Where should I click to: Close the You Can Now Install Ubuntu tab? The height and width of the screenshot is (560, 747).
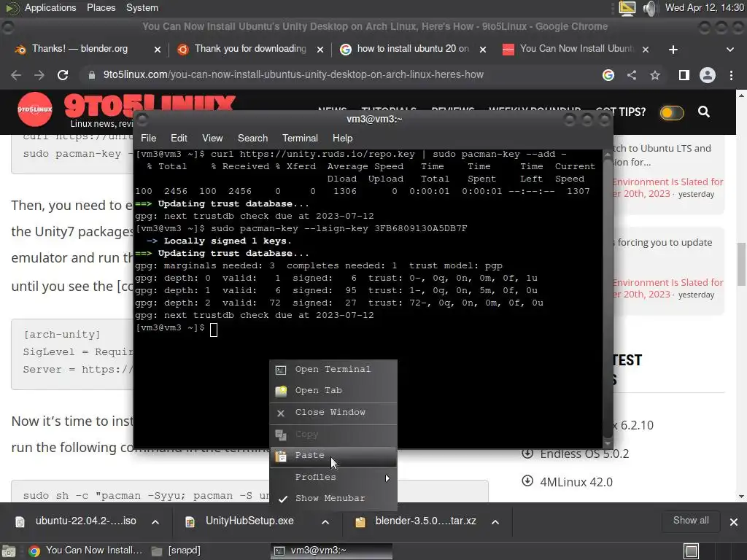[646, 50]
